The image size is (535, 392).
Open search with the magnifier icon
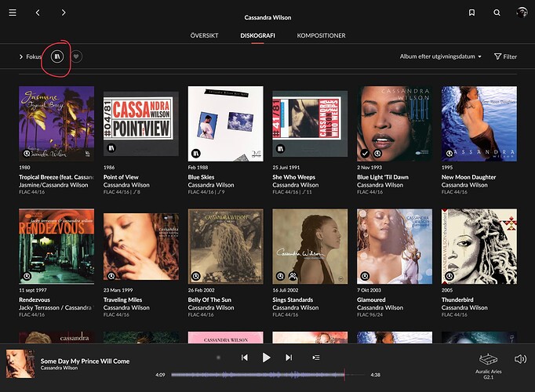pyautogui.click(x=497, y=13)
